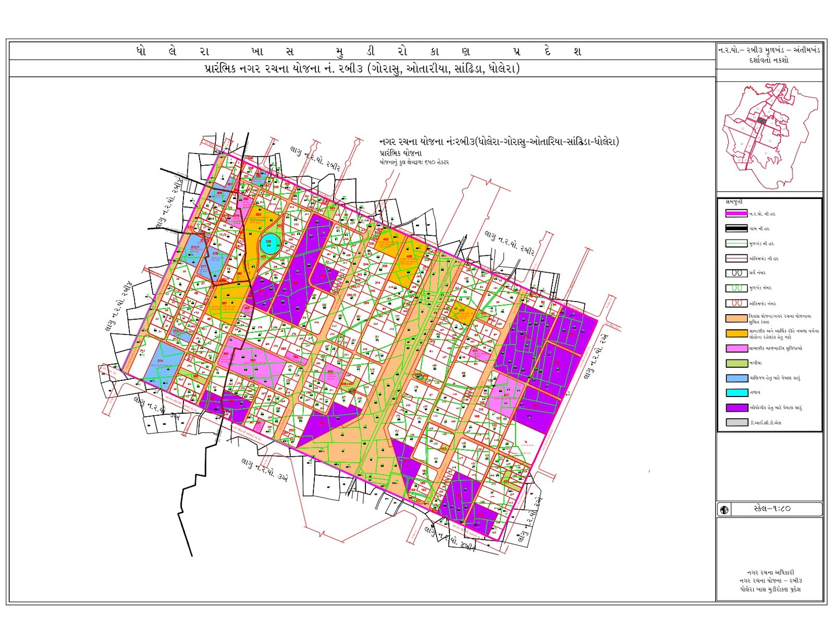Click the text 'દર્શાવતો નકશો' in the title box

tap(769, 60)
